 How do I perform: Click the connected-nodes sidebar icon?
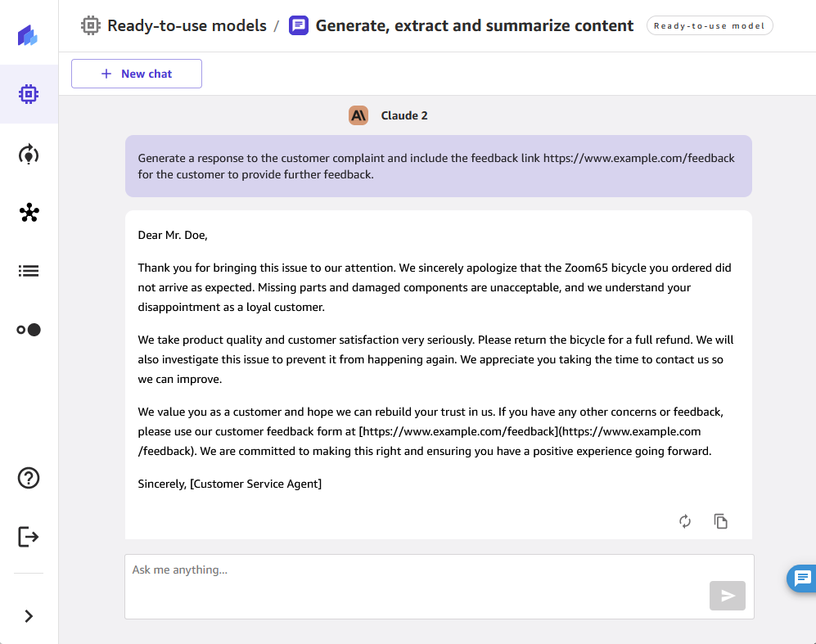29,213
